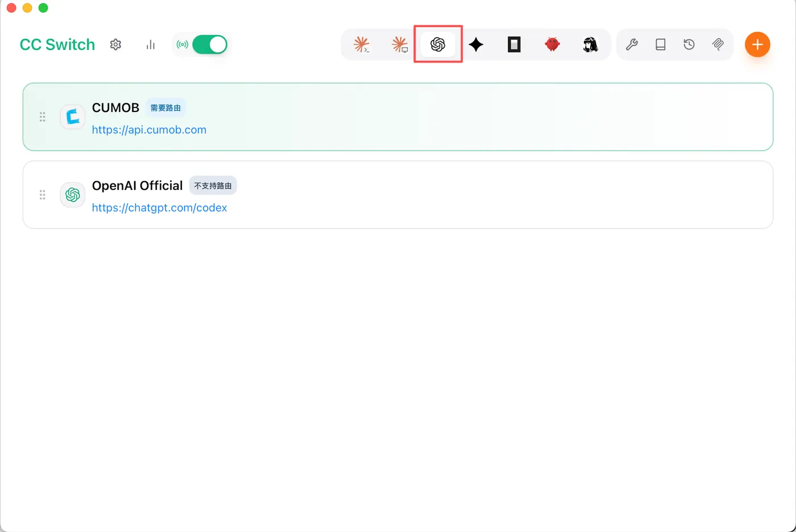Click the paperclip-style MCP icon
796x532 pixels.
718,44
